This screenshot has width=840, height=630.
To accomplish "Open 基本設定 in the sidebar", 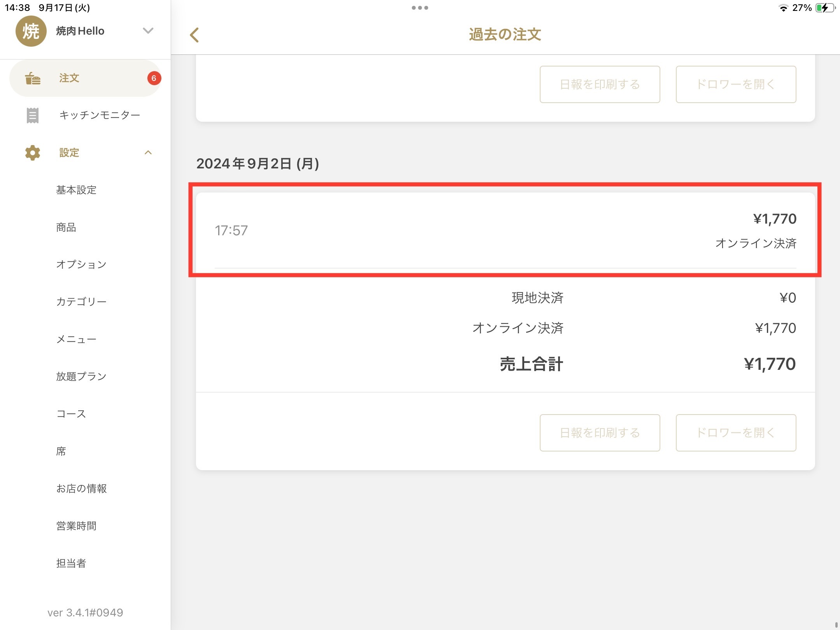I will pyautogui.click(x=76, y=190).
